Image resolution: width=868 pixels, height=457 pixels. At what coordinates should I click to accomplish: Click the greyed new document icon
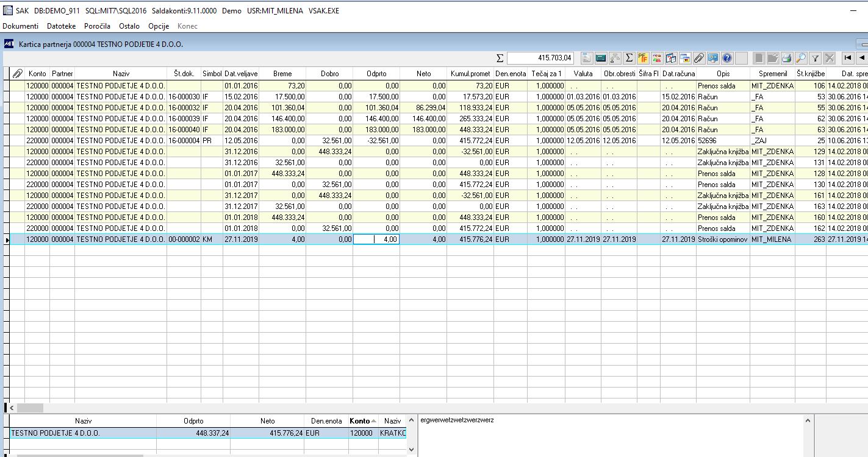759,58
